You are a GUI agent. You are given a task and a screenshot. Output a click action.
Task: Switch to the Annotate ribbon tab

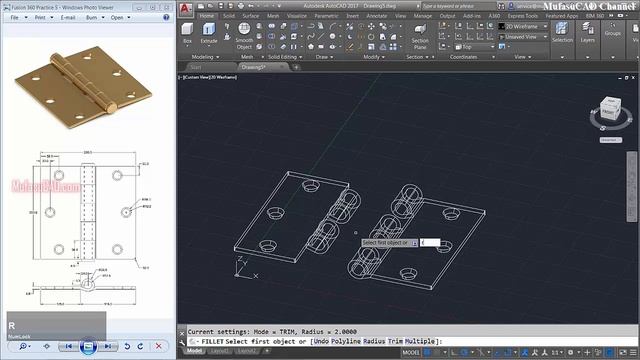click(x=376, y=16)
